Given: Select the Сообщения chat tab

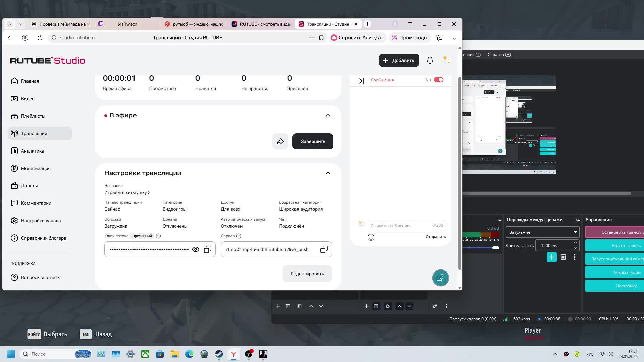Looking at the screenshot, I should pos(382,80).
